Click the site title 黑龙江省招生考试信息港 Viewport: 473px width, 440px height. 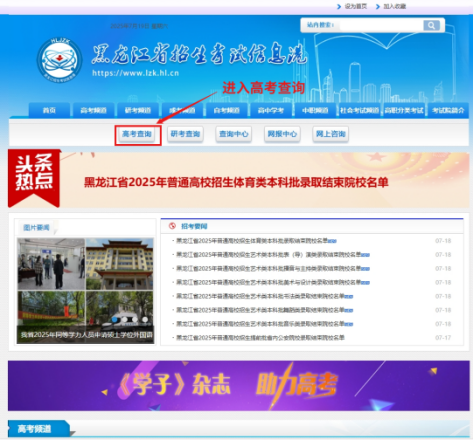click(199, 53)
